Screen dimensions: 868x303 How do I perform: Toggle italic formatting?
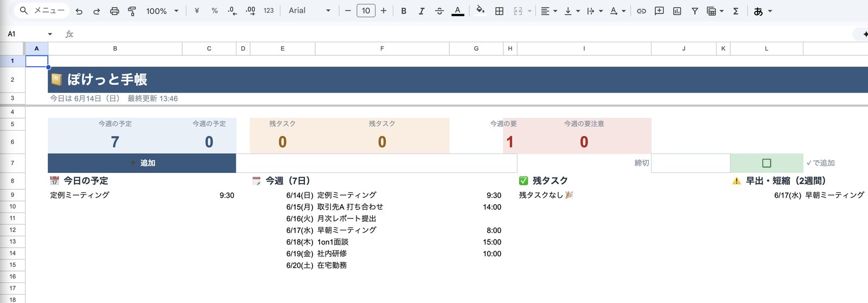pyautogui.click(x=422, y=11)
